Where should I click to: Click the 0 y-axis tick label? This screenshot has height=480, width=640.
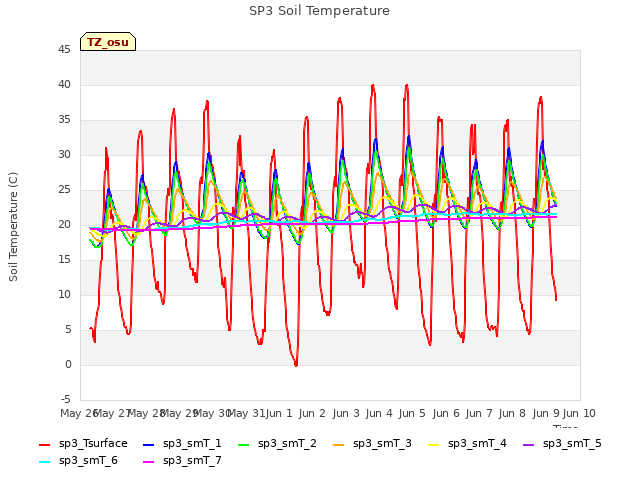pos(68,364)
